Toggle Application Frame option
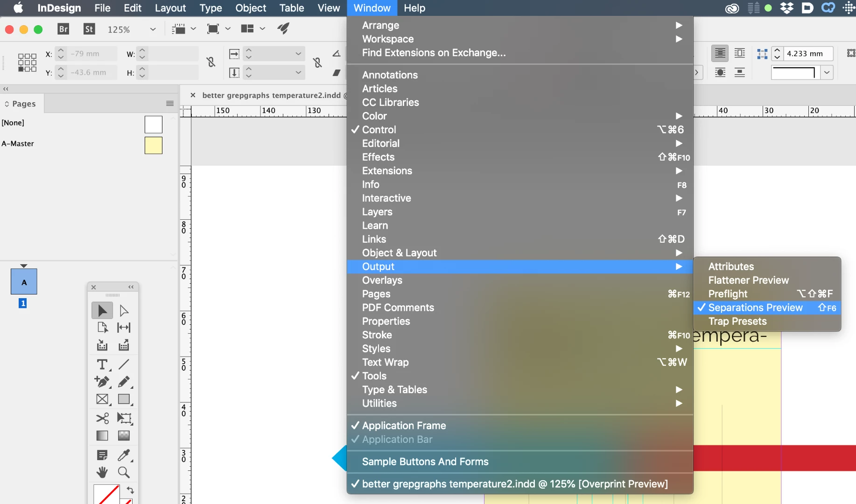Screen dimensions: 856x504 (x=520, y=426)
